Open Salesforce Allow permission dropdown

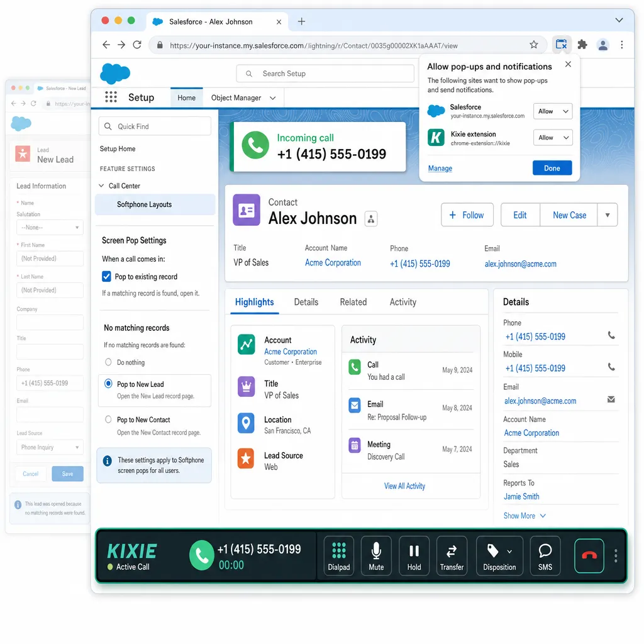[553, 111]
